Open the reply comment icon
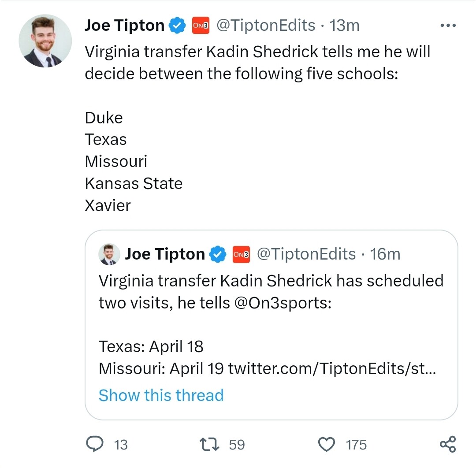Image resolution: width=476 pixels, height=468 pixels. point(95,444)
